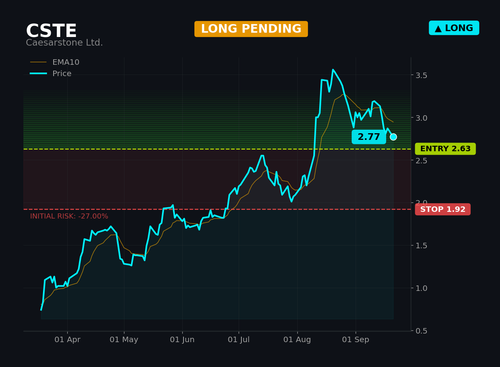Click the 3.5 price axis label
Screen dimensions: 500x367
pyautogui.click(x=421, y=75)
